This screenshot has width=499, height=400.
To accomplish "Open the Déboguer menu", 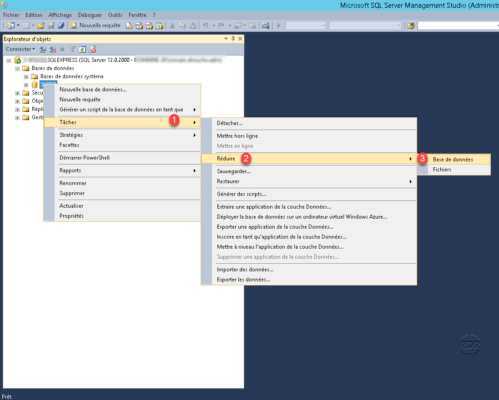I will coord(90,15).
